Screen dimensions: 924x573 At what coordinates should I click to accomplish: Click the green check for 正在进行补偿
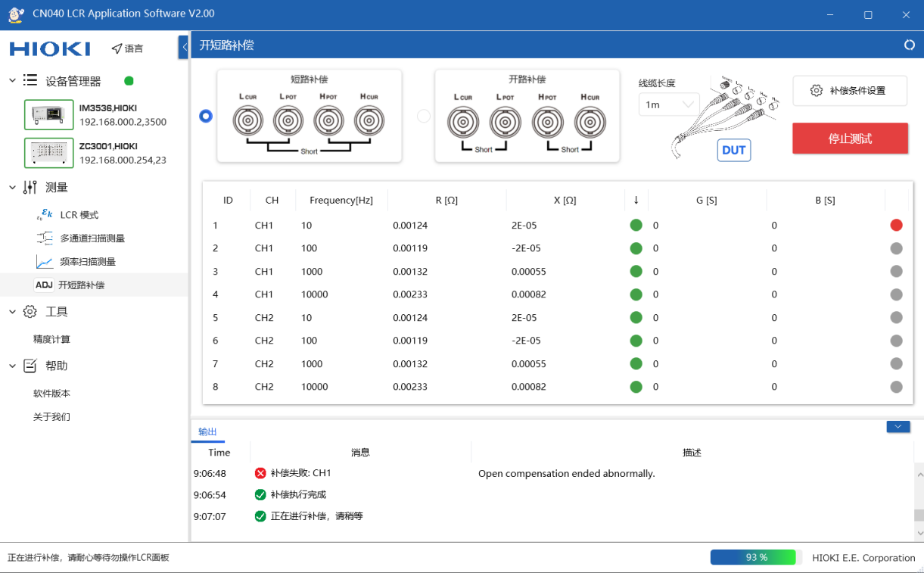tap(260, 516)
